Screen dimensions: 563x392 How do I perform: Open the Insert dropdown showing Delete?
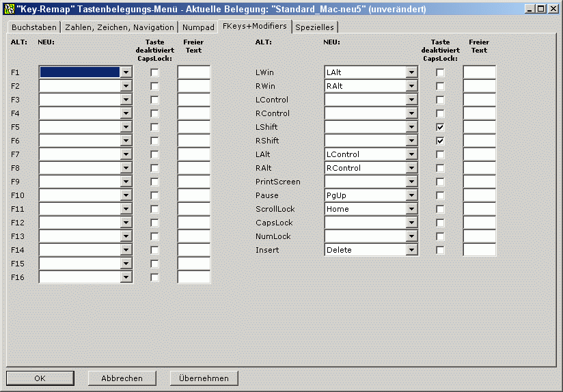click(x=411, y=250)
